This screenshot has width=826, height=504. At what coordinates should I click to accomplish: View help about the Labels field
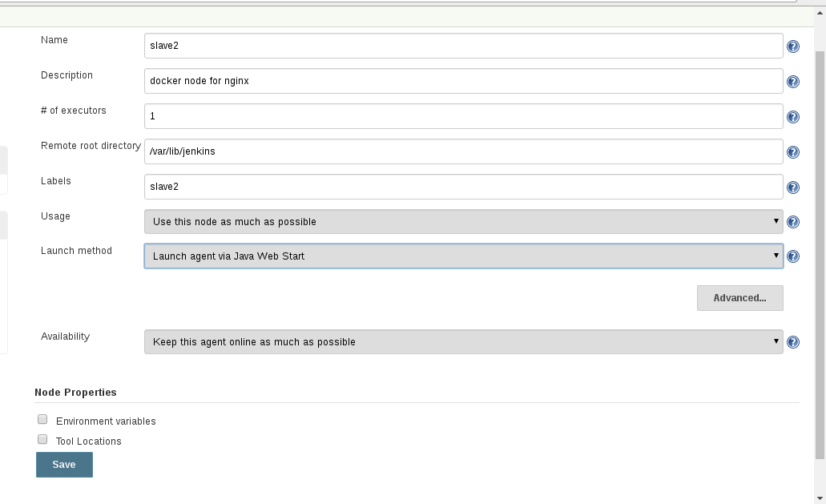792,187
